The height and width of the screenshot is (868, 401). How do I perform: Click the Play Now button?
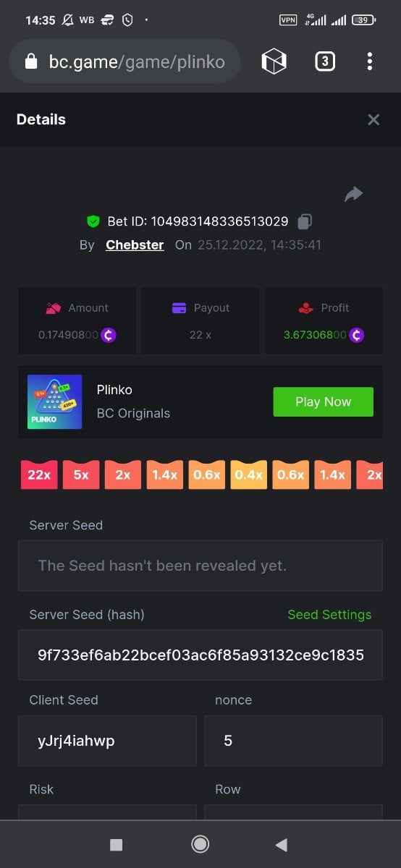click(x=323, y=401)
